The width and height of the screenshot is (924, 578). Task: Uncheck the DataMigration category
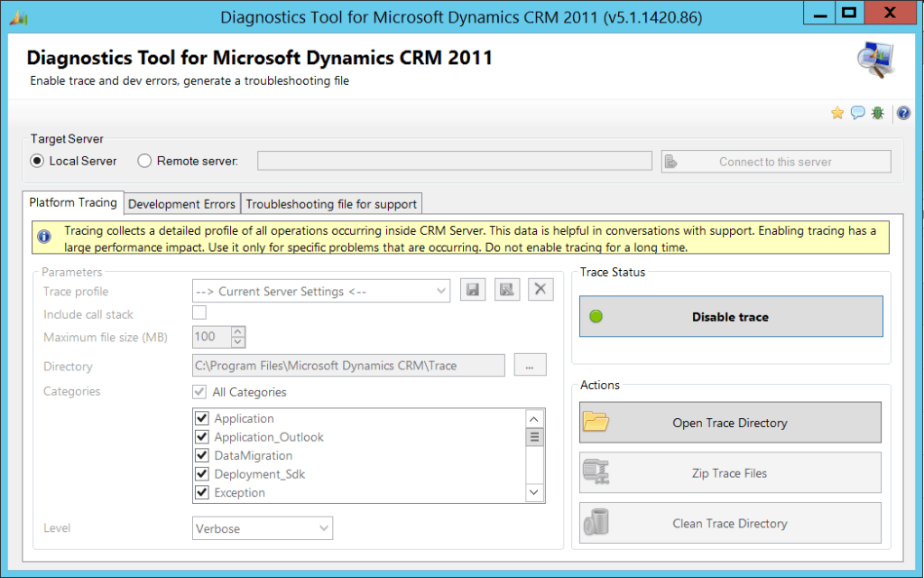202,455
